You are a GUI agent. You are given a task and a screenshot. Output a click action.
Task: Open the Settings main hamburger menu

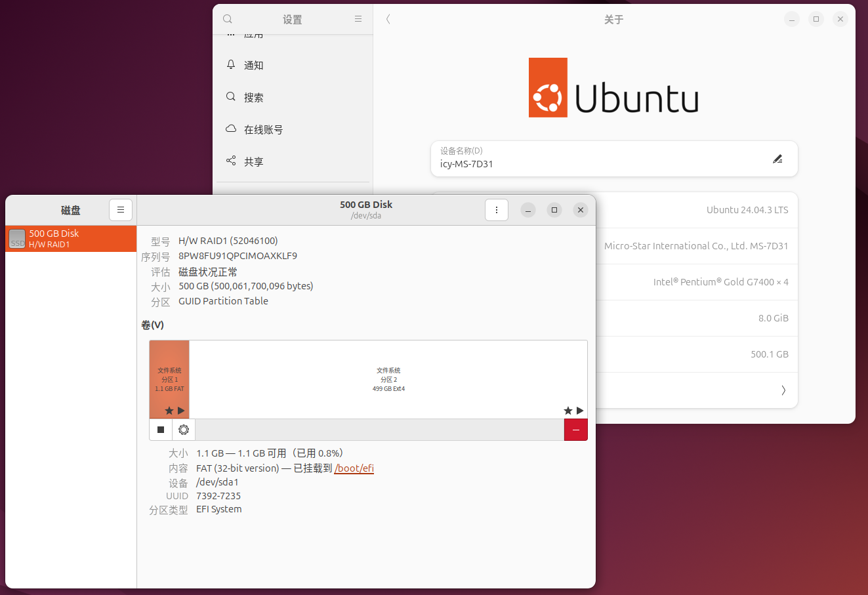[x=358, y=19]
